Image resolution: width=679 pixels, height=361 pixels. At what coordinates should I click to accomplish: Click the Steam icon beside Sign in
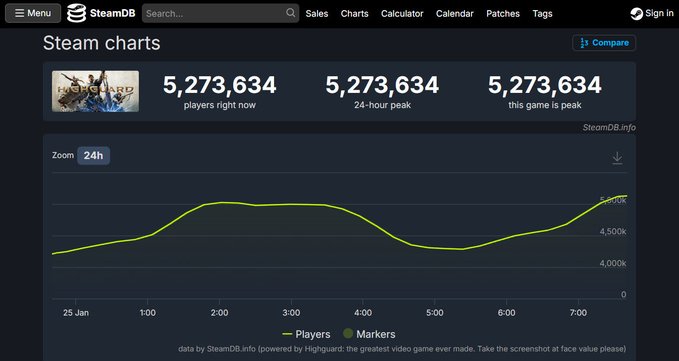point(636,13)
